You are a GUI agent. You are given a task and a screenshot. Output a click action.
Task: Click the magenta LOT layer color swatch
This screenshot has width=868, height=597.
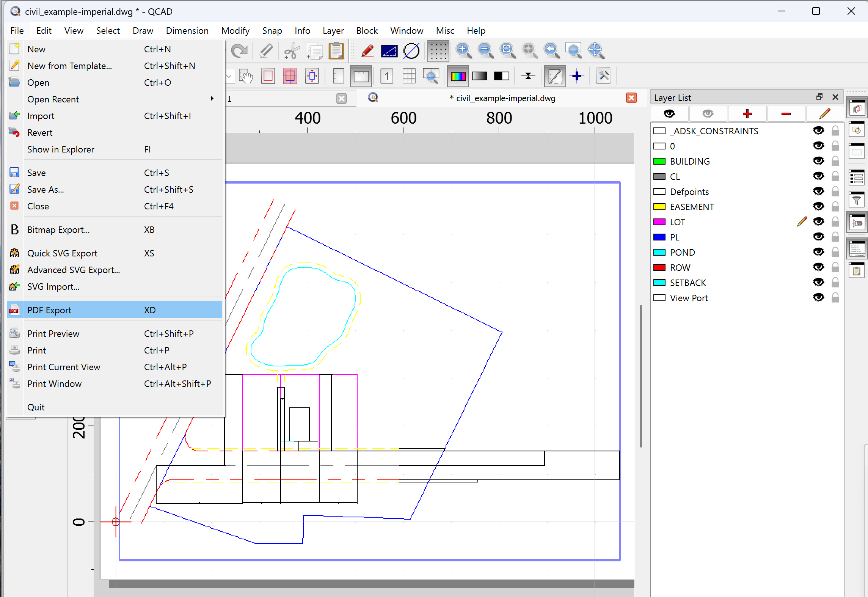coord(659,222)
